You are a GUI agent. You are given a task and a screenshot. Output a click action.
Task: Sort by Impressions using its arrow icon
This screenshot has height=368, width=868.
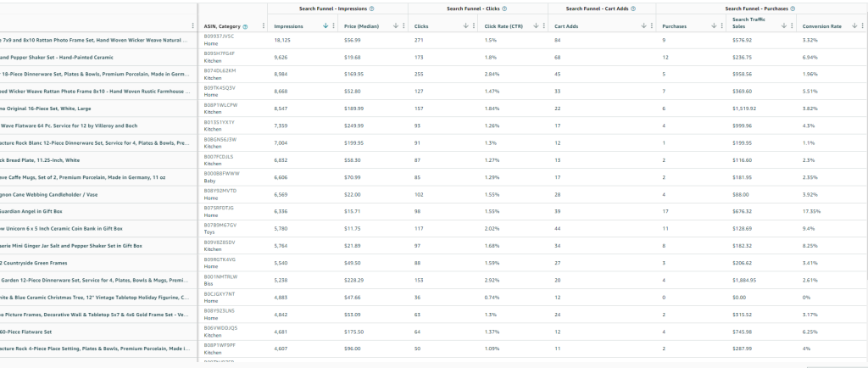326,26
